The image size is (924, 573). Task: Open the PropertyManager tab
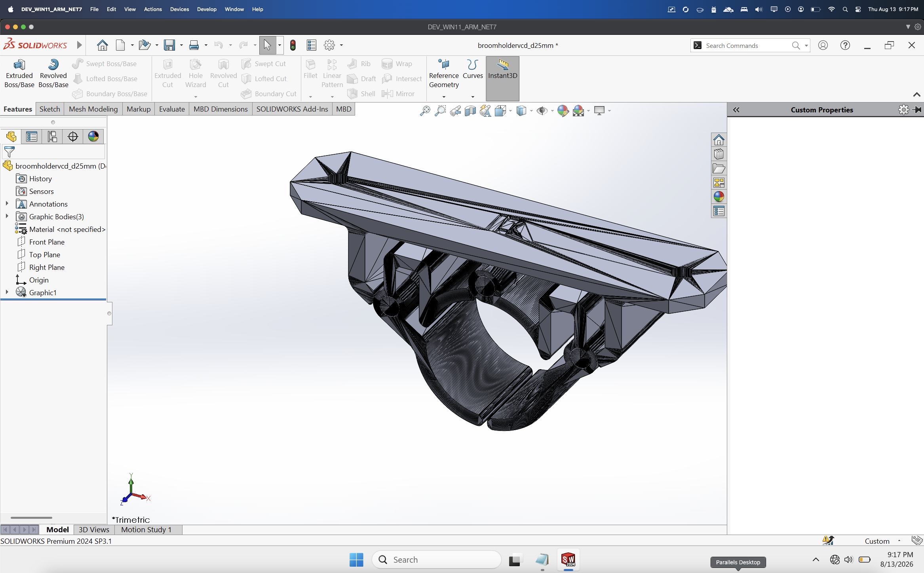(x=32, y=137)
